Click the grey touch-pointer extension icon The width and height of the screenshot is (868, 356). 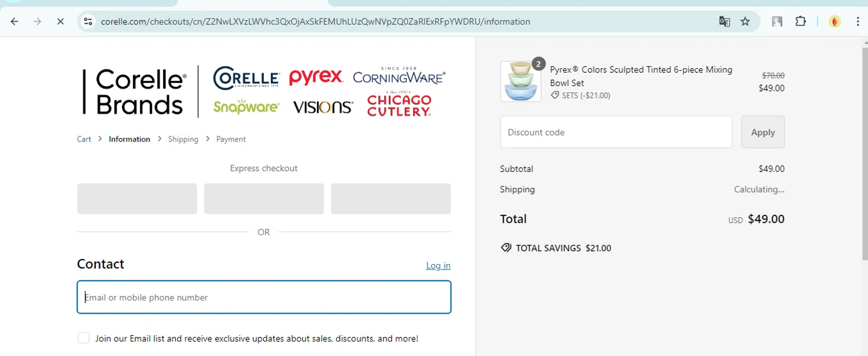(x=777, y=21)
